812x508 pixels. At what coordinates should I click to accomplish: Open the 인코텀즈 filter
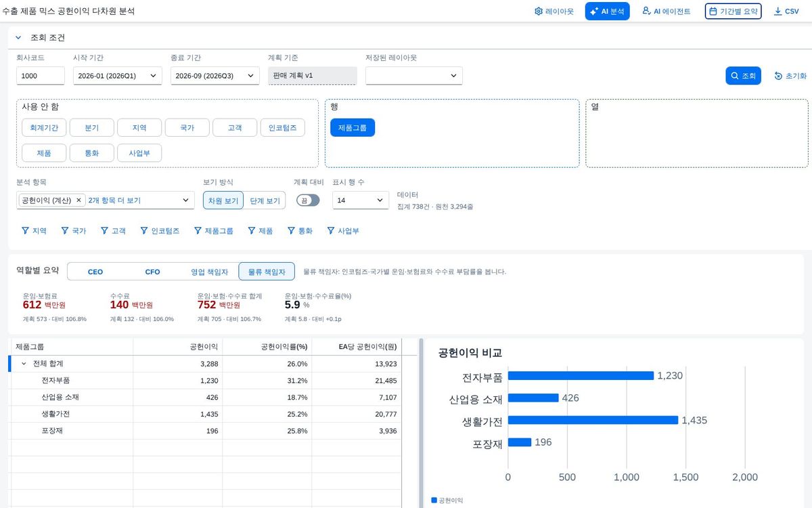coord(160,231)
